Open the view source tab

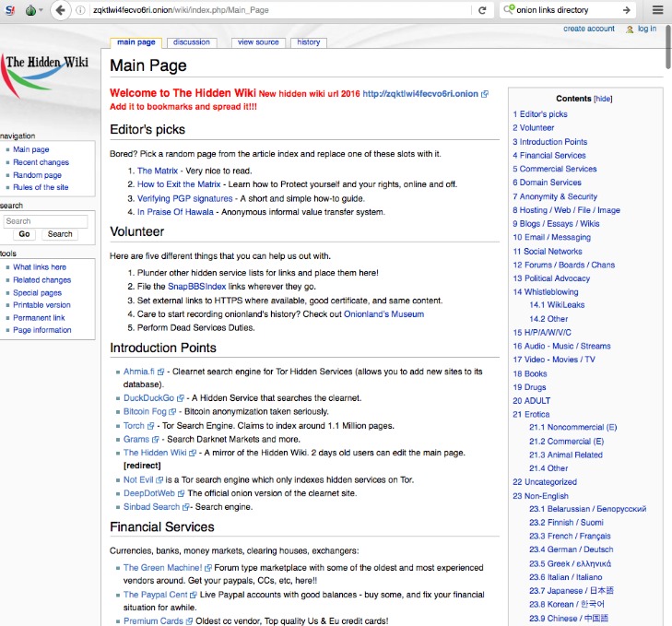pos(258,42)
